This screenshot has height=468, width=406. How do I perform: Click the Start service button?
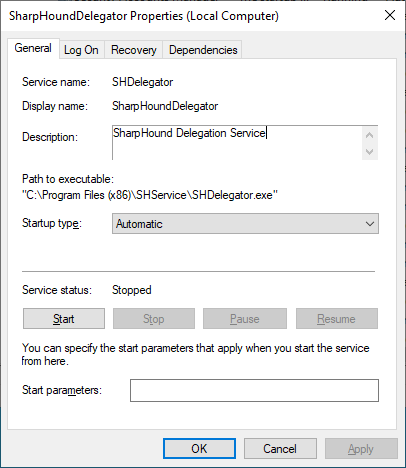[x=64, y=319]
